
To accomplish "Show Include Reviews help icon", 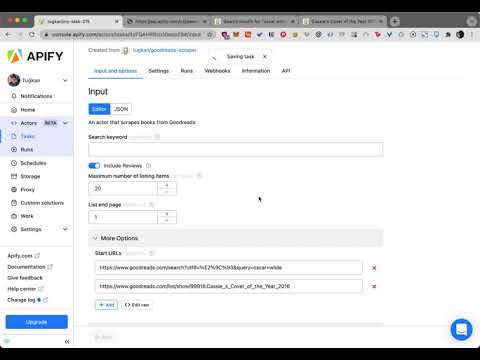I will (x=148, y=166).
